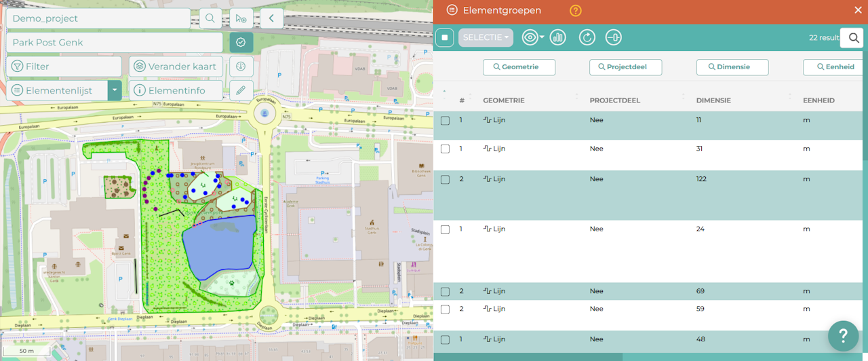Sort by the # column header
This screenshot has width=868, height=361.
tap(462, 100)
